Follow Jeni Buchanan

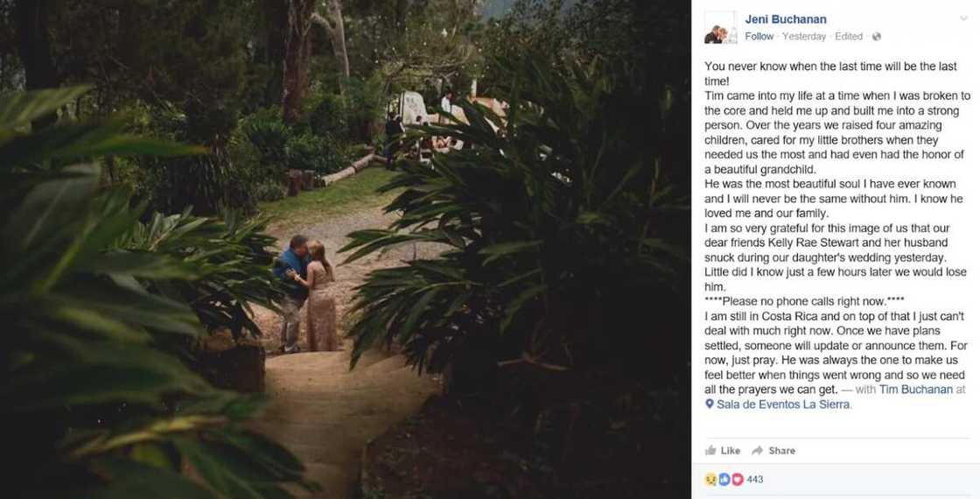pos(759,37)
